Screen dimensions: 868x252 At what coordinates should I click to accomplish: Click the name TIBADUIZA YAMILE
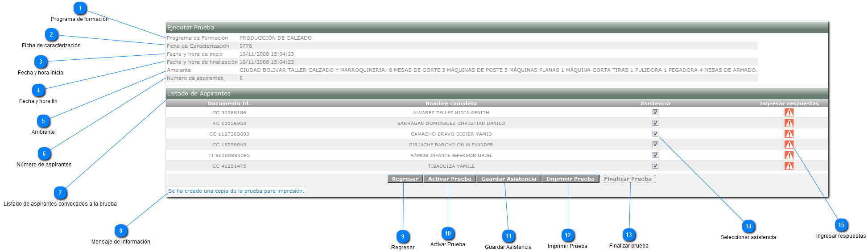click(x=451, y=166)
